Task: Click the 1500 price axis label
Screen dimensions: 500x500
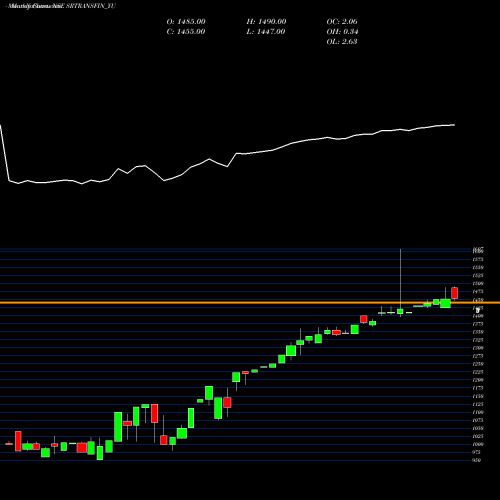Action: [478, 284]
